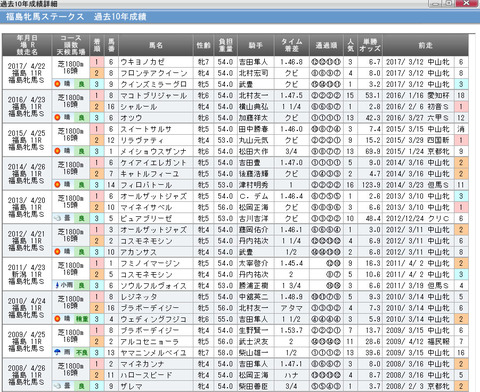Click horse name マコトブリジャール
This screenshot has width=480, height=392.
pyautogui.click(x=154, y=96)
